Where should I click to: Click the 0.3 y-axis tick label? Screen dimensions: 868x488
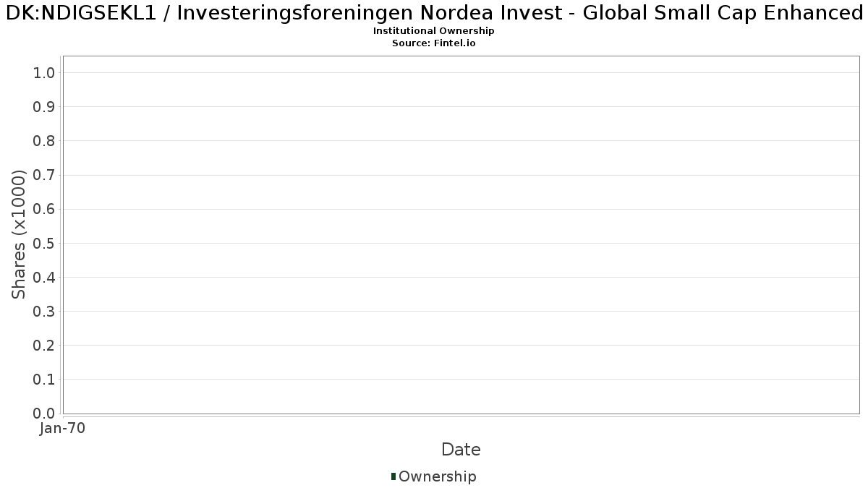click(44, 312)
